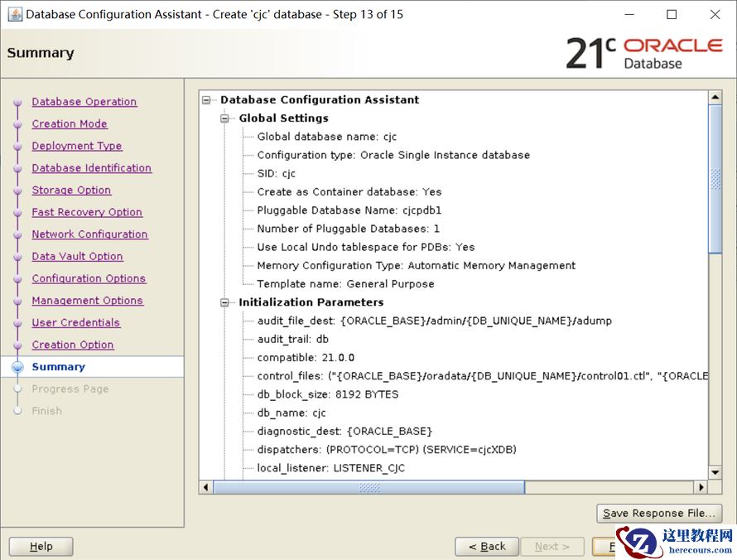Open Help for the wizard
The height and width of the screenshot is (560, 737).
point(41,547)
